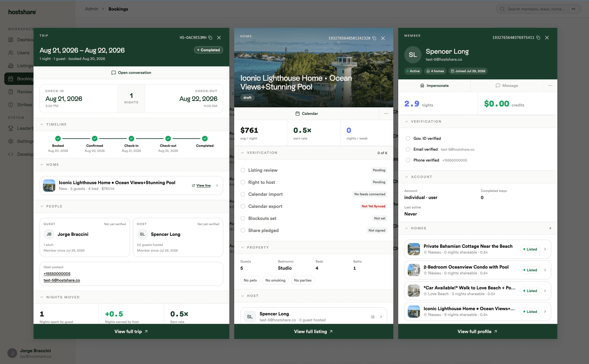This screenshot has width=589, height=364.
Task: Collapse the Member Homes section
Action: pos(477,228)
